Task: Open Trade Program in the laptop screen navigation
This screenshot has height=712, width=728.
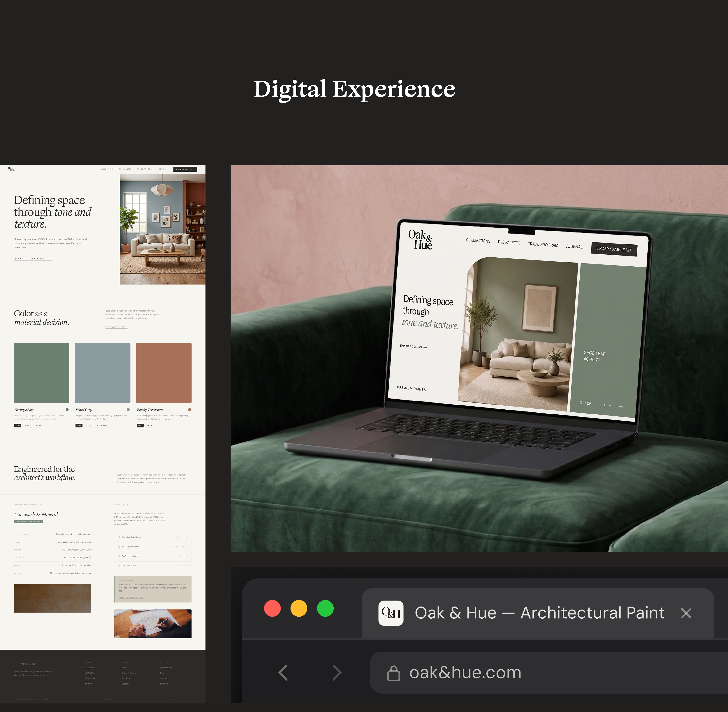Action: coord(543,245)
